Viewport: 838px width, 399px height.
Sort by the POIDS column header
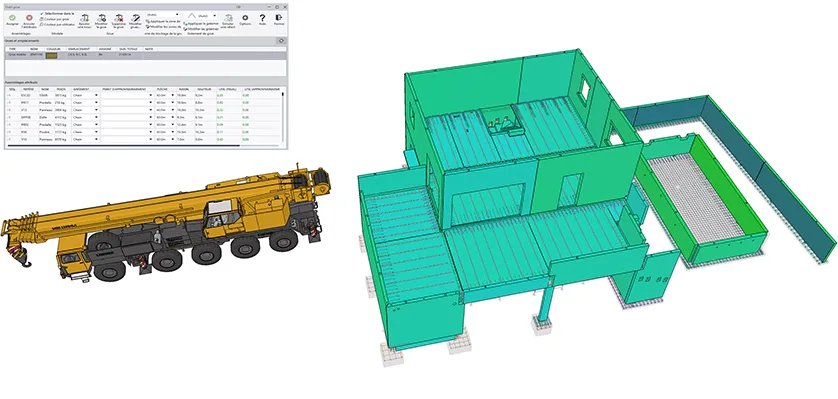click(x=60, y=89)
